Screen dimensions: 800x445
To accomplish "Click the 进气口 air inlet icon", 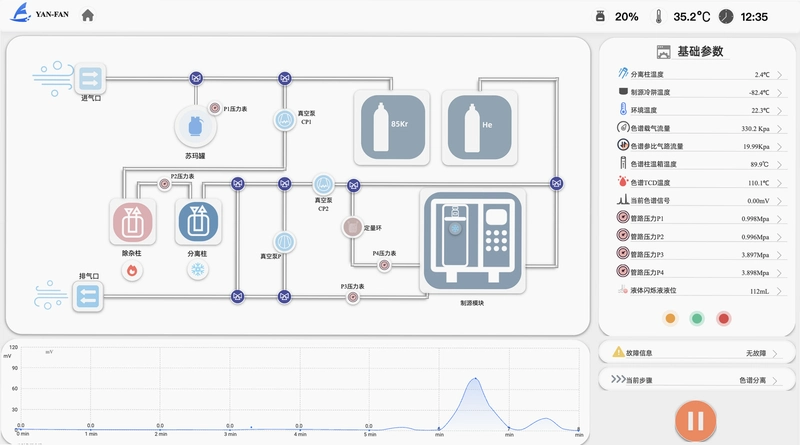I will pos(90,79).
